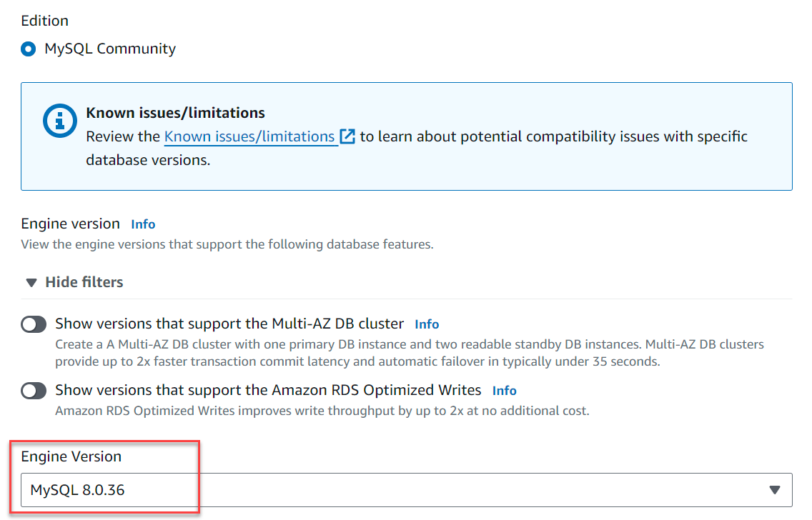Click the caret icon on the Engine Version dropdown
812x520 pixels.
pos(774,489)
